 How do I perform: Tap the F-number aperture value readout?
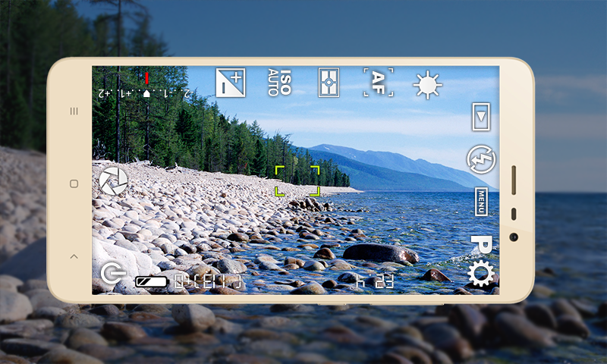click(x=376, y=282)
